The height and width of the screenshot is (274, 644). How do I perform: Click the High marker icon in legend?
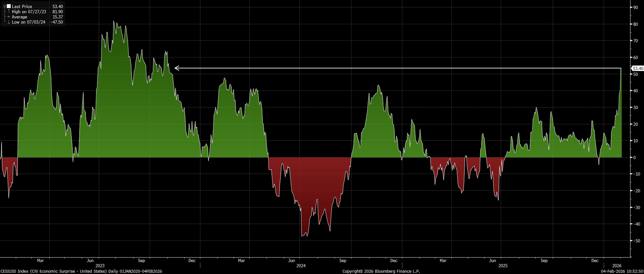coord(8,12)
